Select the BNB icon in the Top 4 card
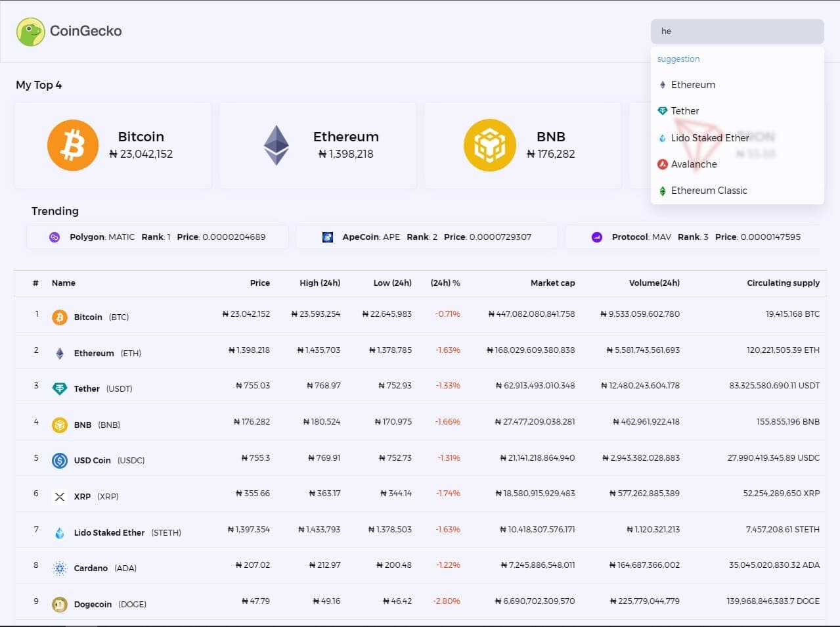The height and width of the screenshot is (627, 840). (490, 145)
